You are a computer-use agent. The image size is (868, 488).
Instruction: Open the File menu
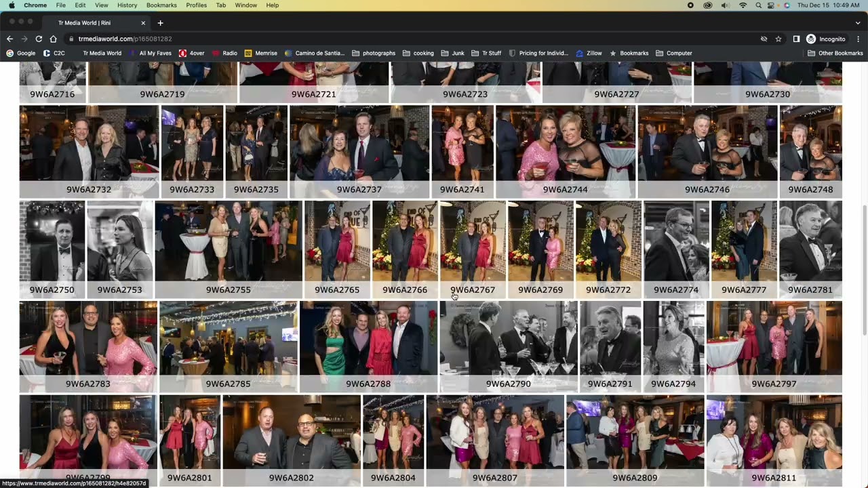click(x=61, y=5)
